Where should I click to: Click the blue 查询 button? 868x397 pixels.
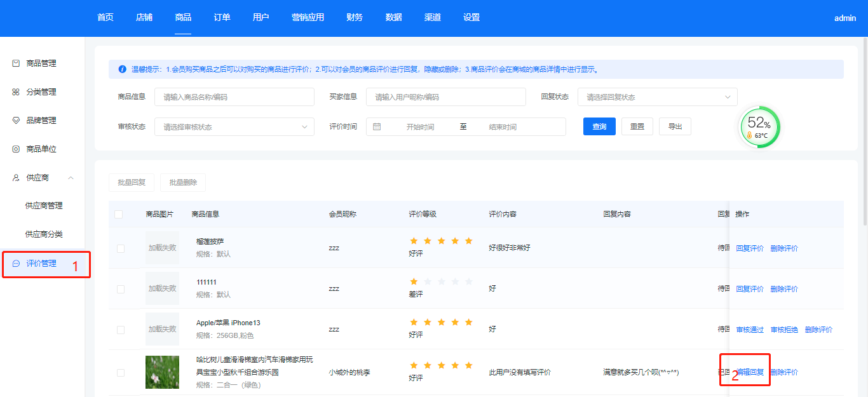click(x=599, y=126)
